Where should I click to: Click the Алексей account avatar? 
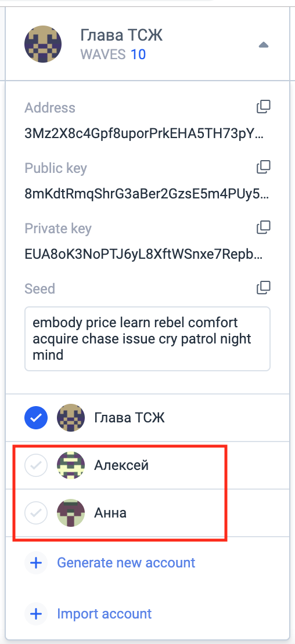[x=71, y=465]
